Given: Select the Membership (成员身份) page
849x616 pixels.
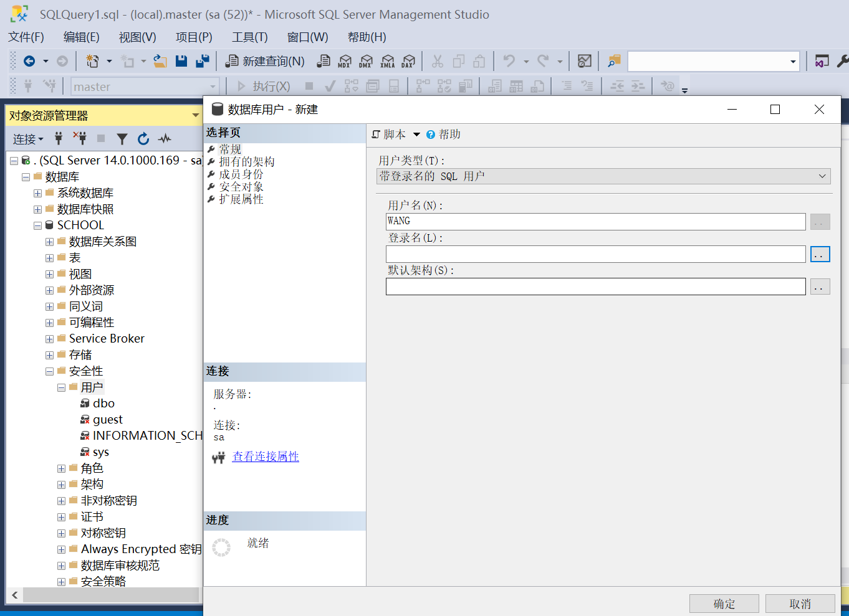Looking at the screenshot, I should [x=241, y=174].
